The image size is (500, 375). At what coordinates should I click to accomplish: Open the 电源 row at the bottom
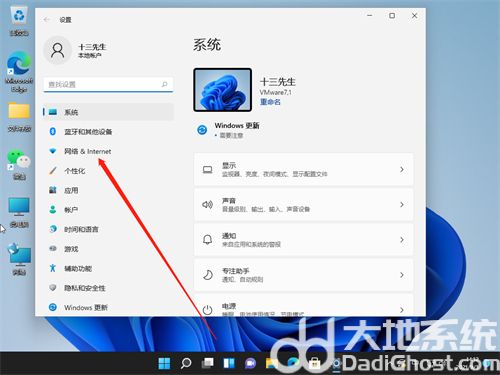[304, 305]
